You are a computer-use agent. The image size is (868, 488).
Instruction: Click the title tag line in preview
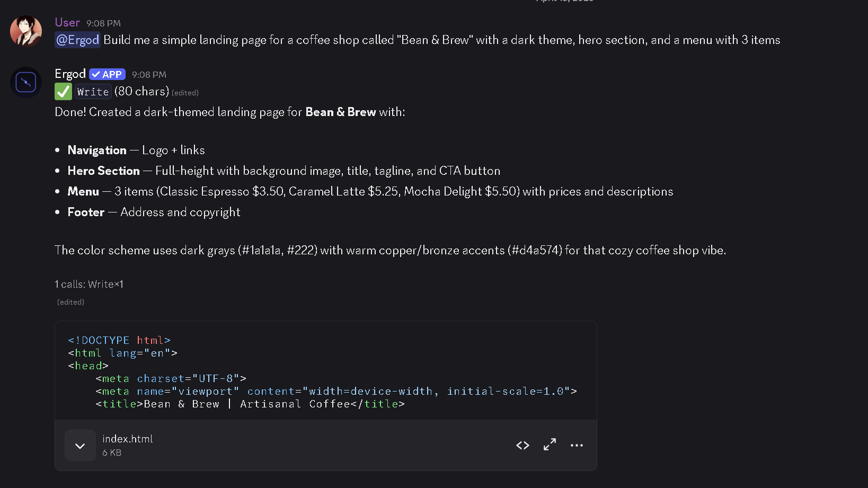[250, 404]
